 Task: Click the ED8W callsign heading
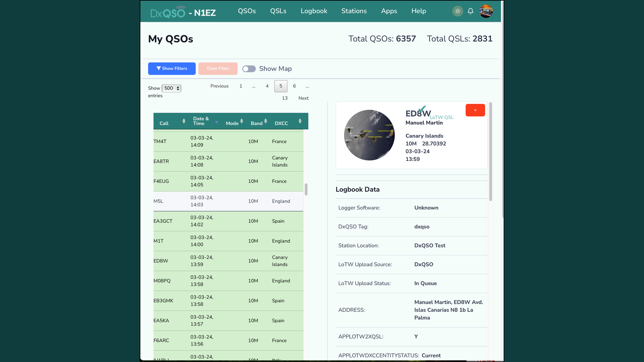[x=418, y=114]
